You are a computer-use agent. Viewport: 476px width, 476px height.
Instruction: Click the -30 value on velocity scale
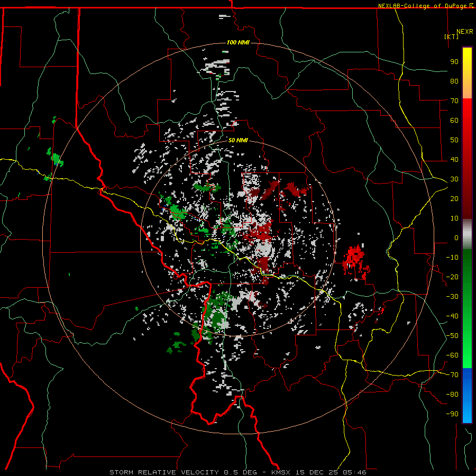452,297
